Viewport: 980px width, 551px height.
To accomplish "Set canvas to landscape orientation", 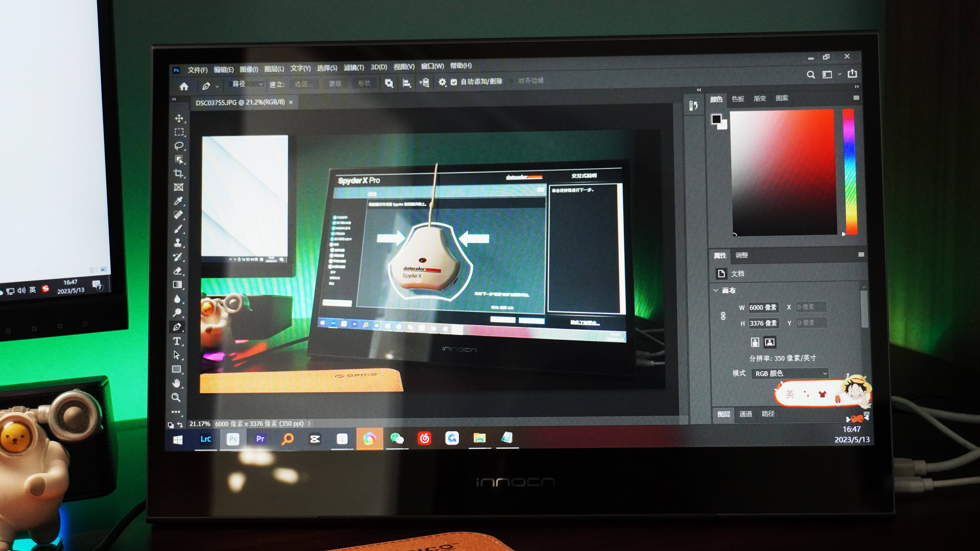I will (770, 342).
